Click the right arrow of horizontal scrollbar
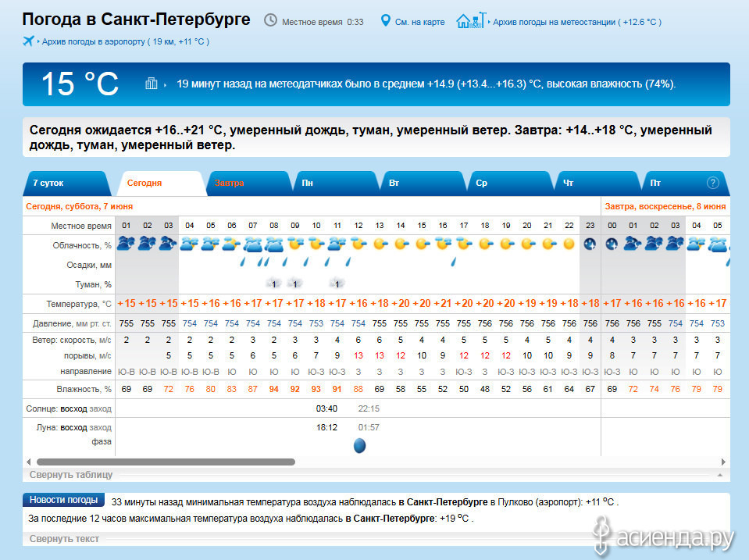Viewport: 749px width, 560px height. click(x=723, y=462)
